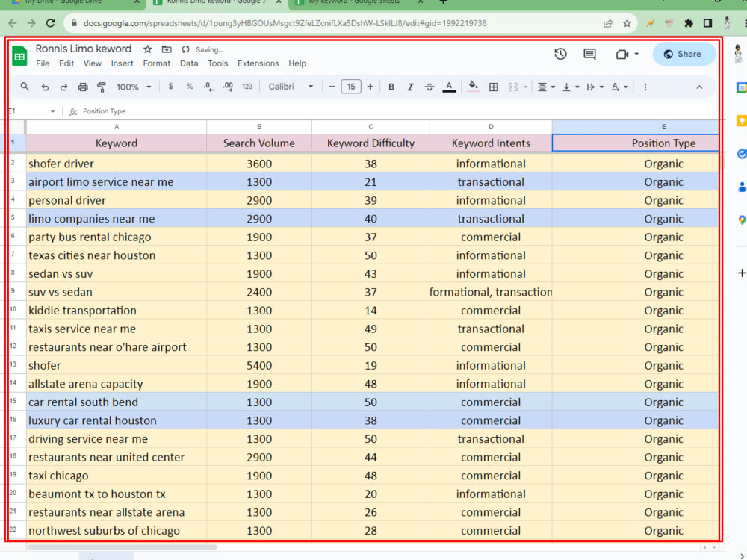Open the Sheets home icon

click(19, 56)
